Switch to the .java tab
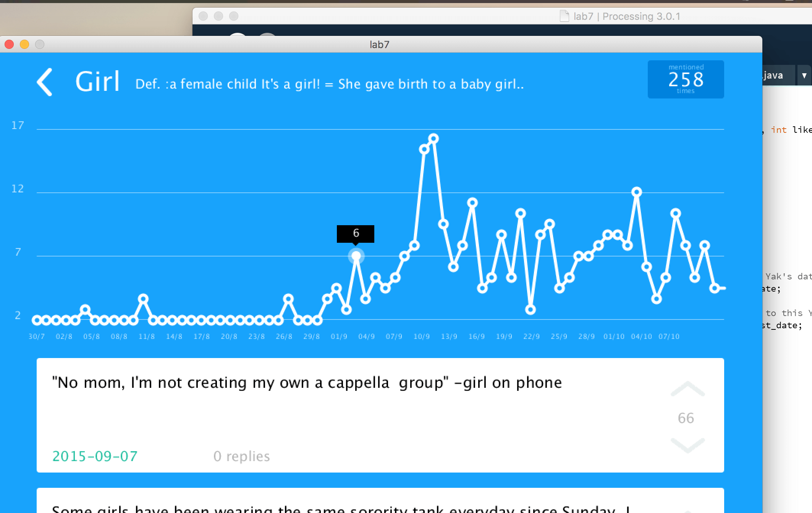This screenshot has width=812, height=513. tap(775, 76)
